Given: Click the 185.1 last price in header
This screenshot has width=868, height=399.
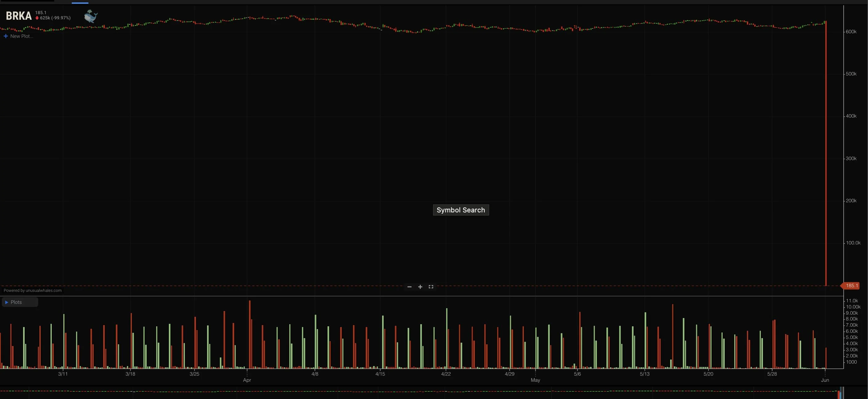Looking at the screenshot, I should coord(41,12).
